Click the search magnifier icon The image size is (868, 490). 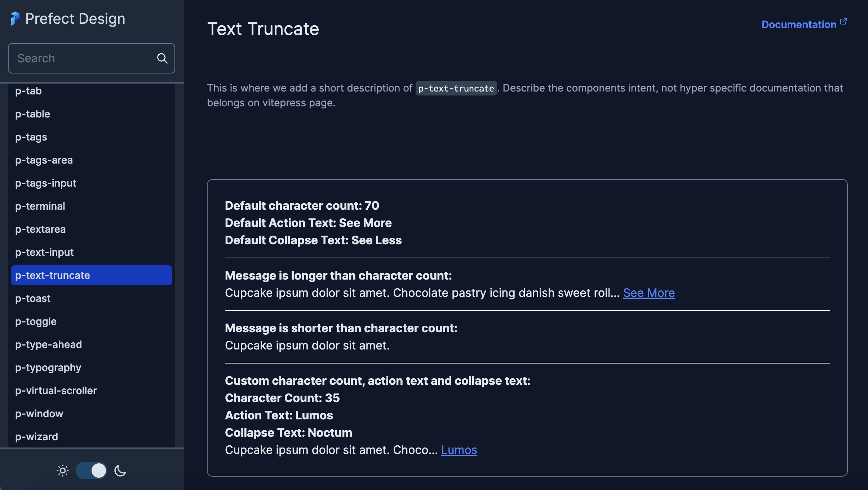pos(162,58)
